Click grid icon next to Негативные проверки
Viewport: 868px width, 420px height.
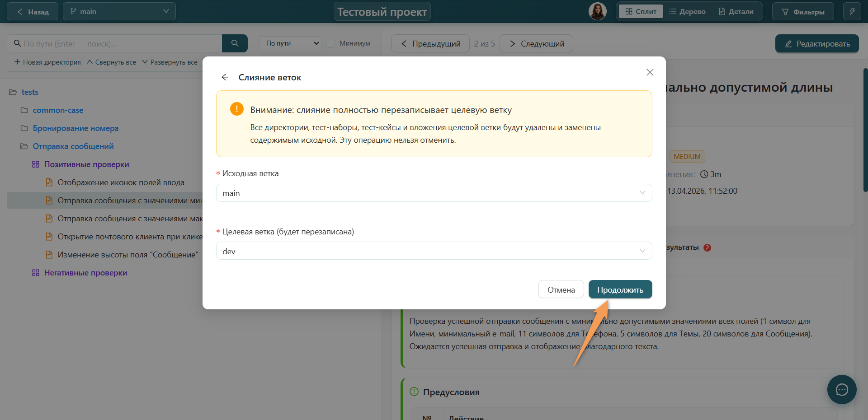pyautogui.click(x=36, y=273)
